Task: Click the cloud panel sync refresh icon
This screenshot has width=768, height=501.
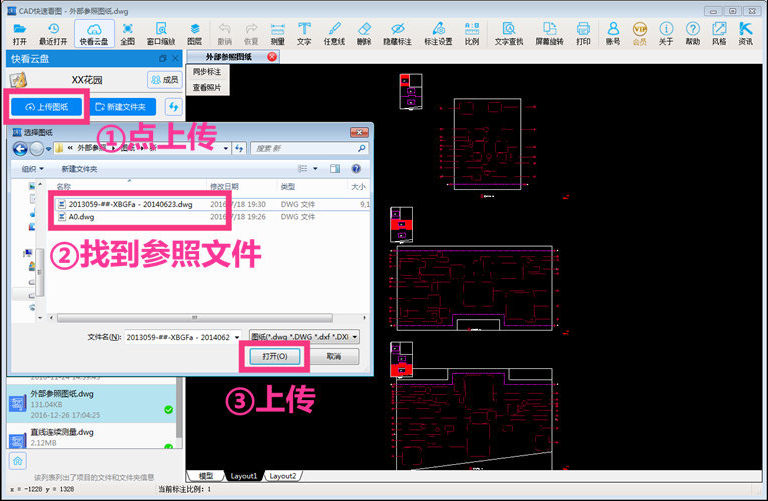Action: pos(173,107)
